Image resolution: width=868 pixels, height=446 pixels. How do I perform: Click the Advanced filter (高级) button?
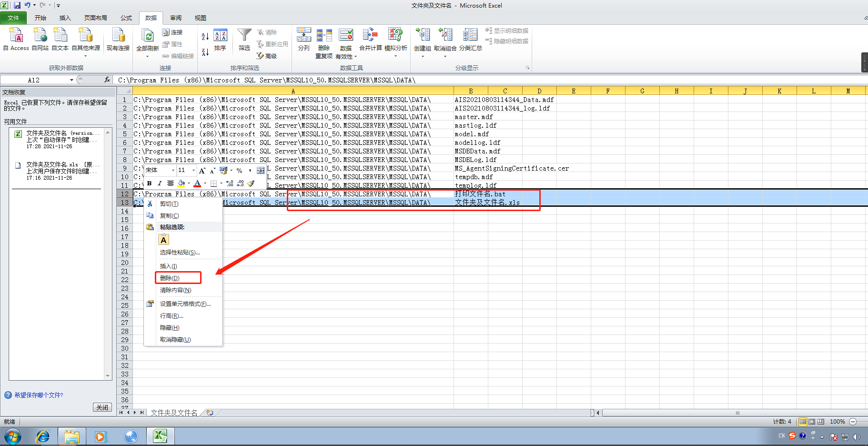click(x=267, y=56)
